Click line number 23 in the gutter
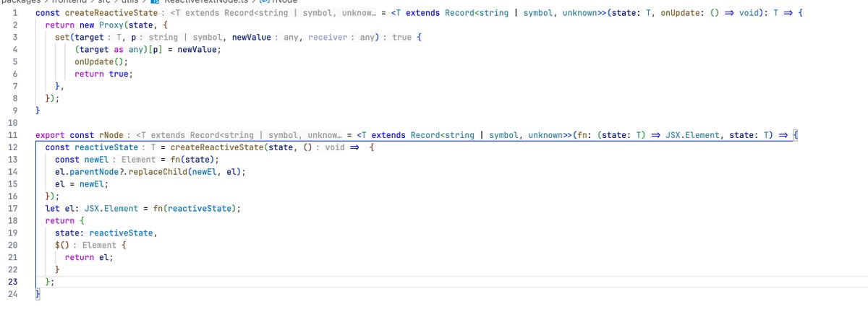This screenshot has height=320, width=868. point(13,282)
